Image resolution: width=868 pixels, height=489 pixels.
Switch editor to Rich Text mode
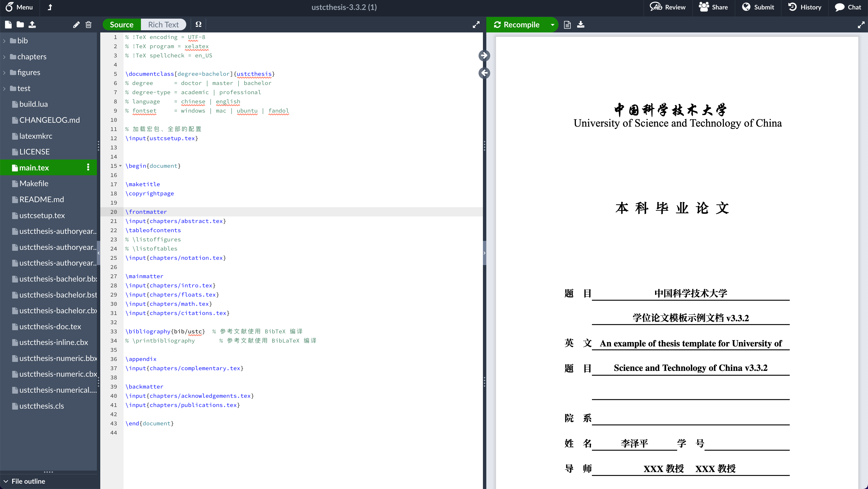[163, 24]
